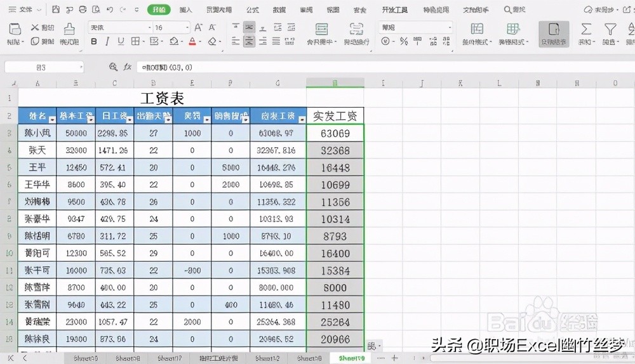Select the 实发工资 header cell
The height and width of the screenshot is (364, 635).
tap(335, 116)
